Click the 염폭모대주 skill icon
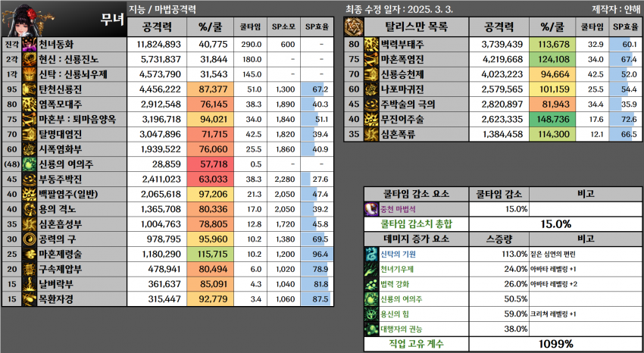This screenshot has width=644, height=353. 30,104
